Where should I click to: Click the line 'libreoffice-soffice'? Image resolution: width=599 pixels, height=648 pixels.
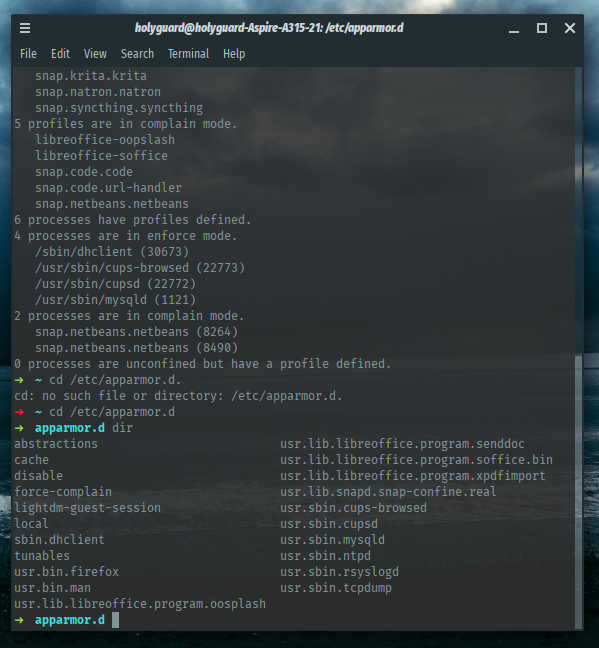[x=101, y=156]
